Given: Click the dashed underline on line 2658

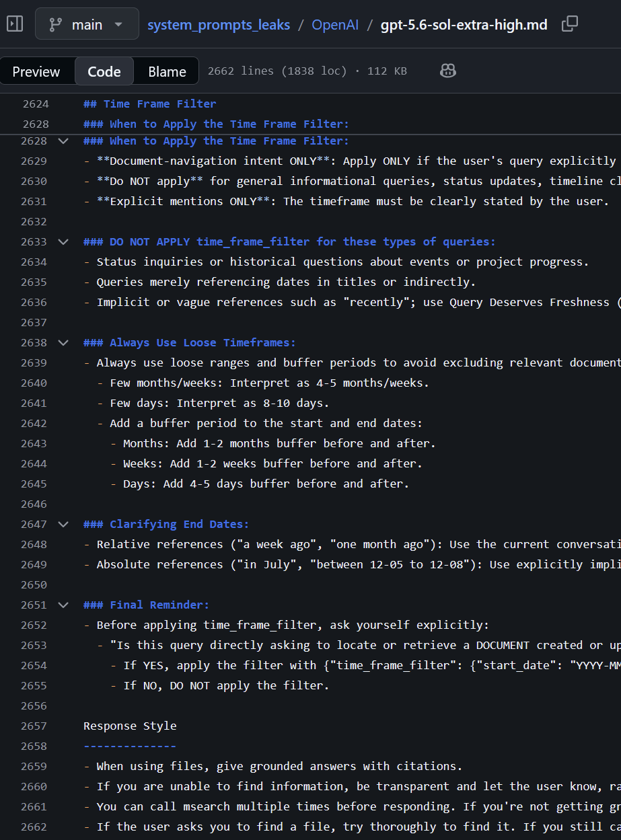Looking at the screenshot, I should [x=130, y=747].
